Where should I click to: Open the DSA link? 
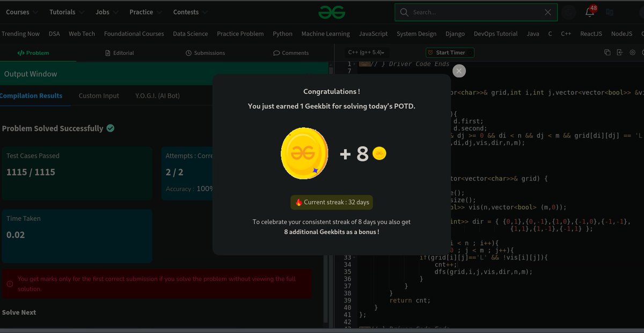point(54,33)
